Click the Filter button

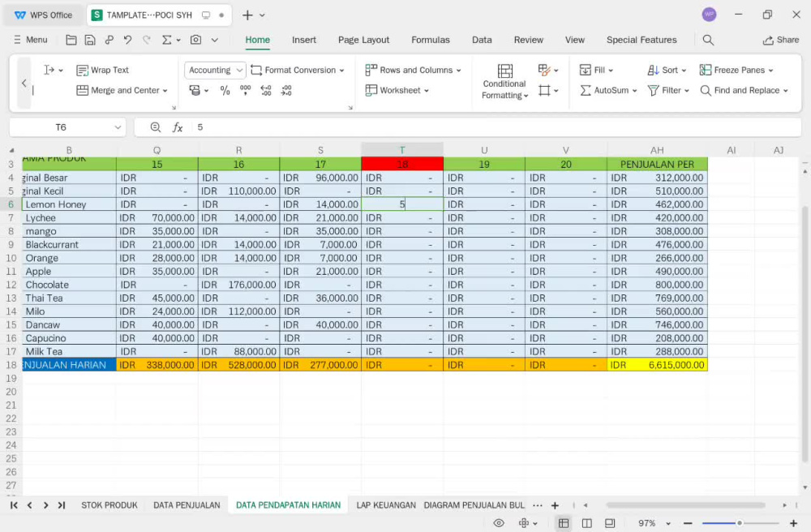[668, 91]
